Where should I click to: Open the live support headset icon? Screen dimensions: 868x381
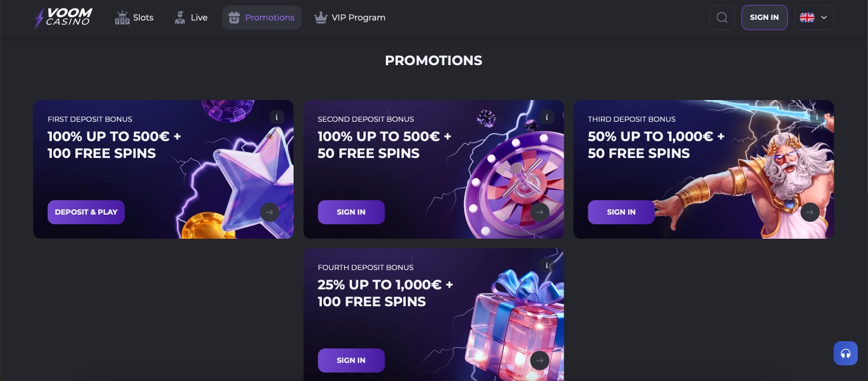(x=846, y=353)
